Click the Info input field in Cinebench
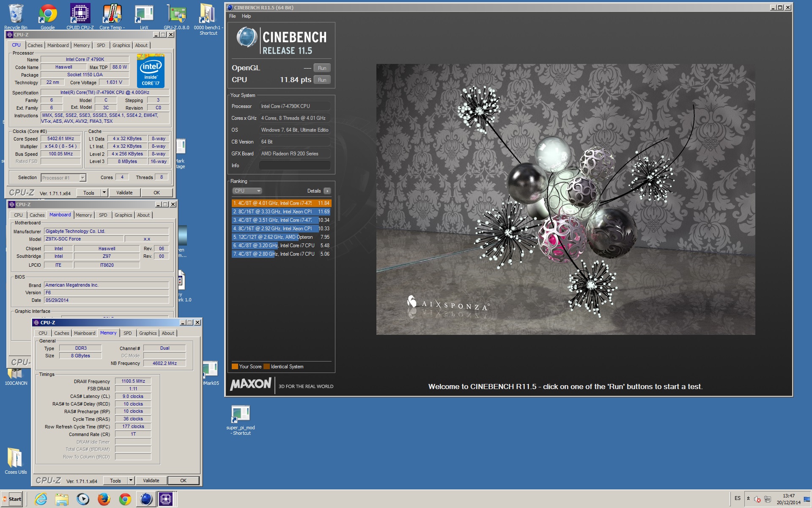 pos(295,166)
